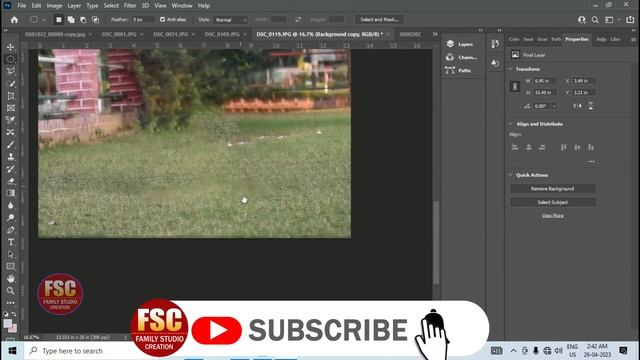
Task: Click the Remove Background button
Action: pos(553,189)
